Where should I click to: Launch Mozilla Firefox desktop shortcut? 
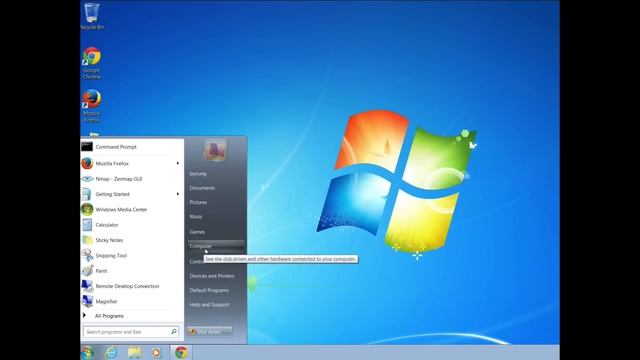pyautogui.click(x=92, y=106)
